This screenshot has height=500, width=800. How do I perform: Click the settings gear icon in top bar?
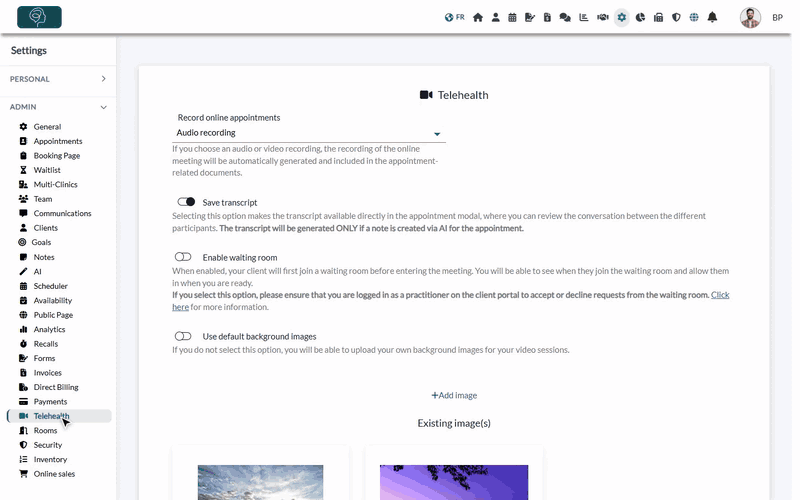tap(621, 17)
